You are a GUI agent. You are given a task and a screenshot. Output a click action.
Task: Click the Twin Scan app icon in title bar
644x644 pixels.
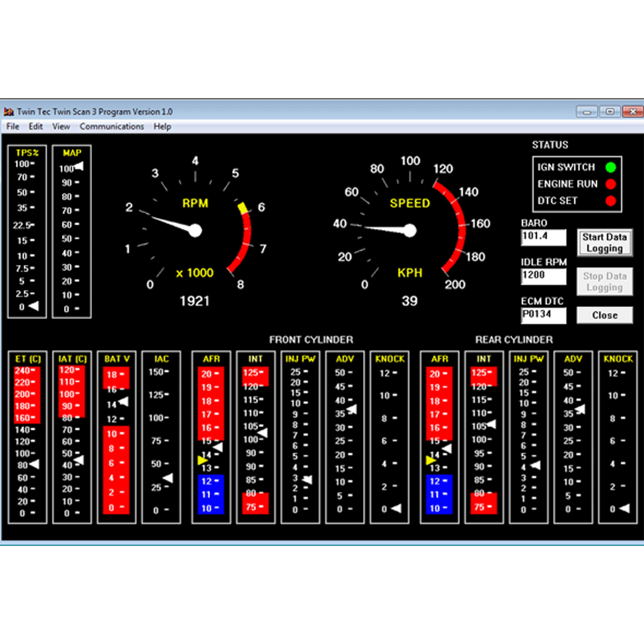[x=9, y=112]
